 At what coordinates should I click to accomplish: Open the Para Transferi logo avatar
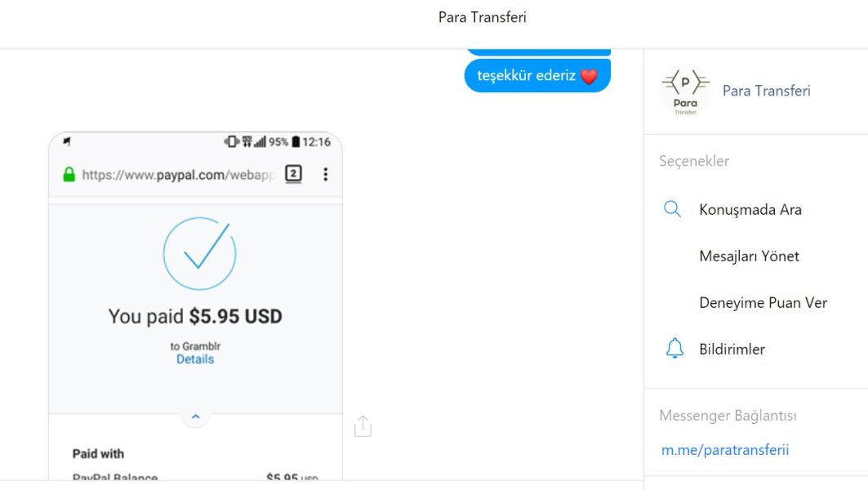click(685, 91)
